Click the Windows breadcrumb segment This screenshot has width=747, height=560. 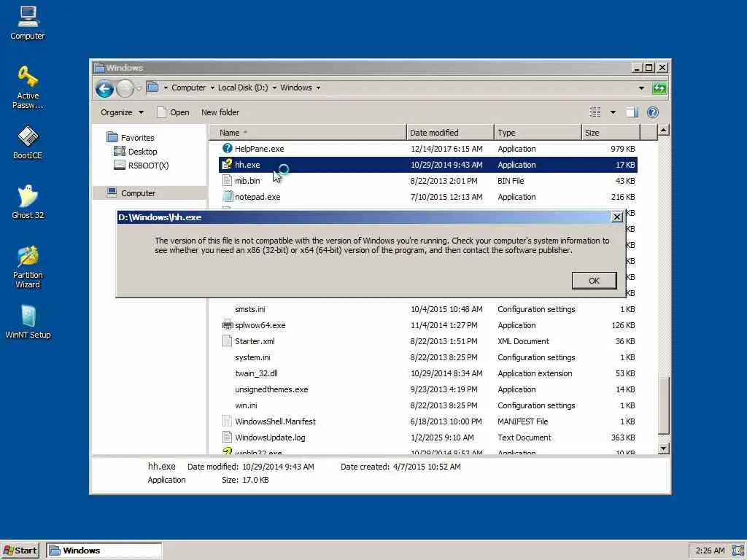296,87
